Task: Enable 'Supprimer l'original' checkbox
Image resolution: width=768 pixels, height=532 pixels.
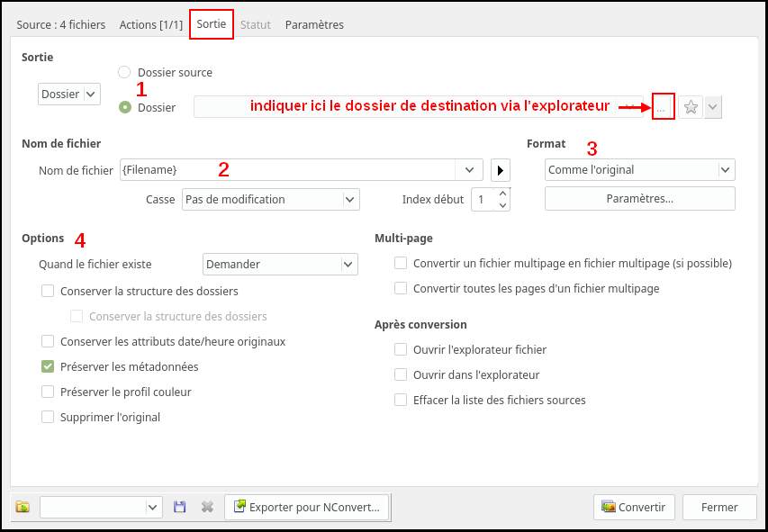Action: [x=48, y=417]
